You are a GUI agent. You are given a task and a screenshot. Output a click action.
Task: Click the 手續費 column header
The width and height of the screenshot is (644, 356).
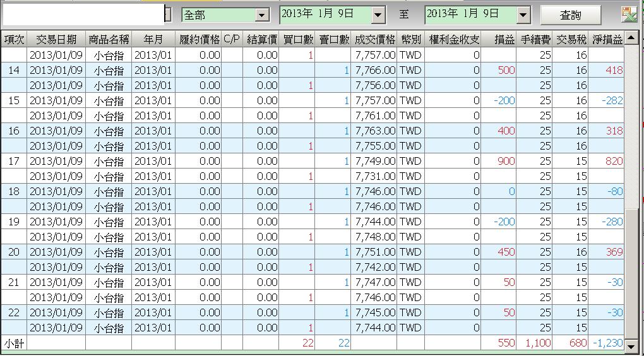point(534,39)
